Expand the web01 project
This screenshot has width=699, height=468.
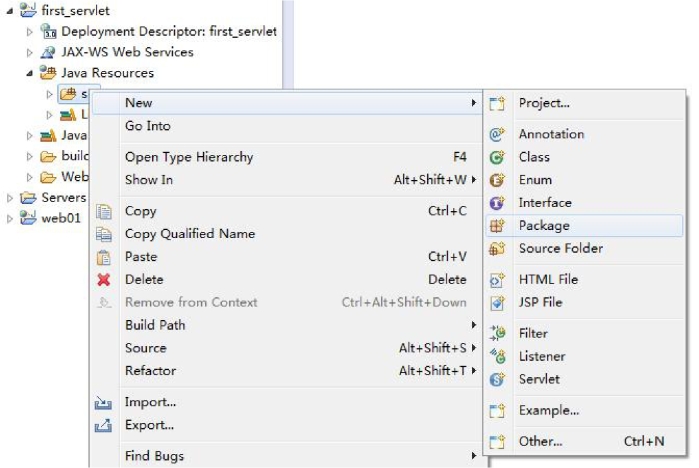10,218
